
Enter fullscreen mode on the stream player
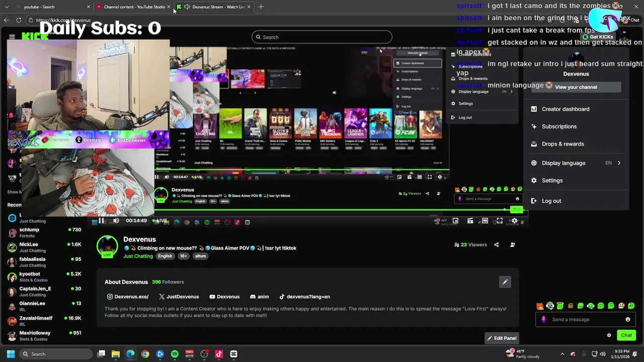pos(500,221)
